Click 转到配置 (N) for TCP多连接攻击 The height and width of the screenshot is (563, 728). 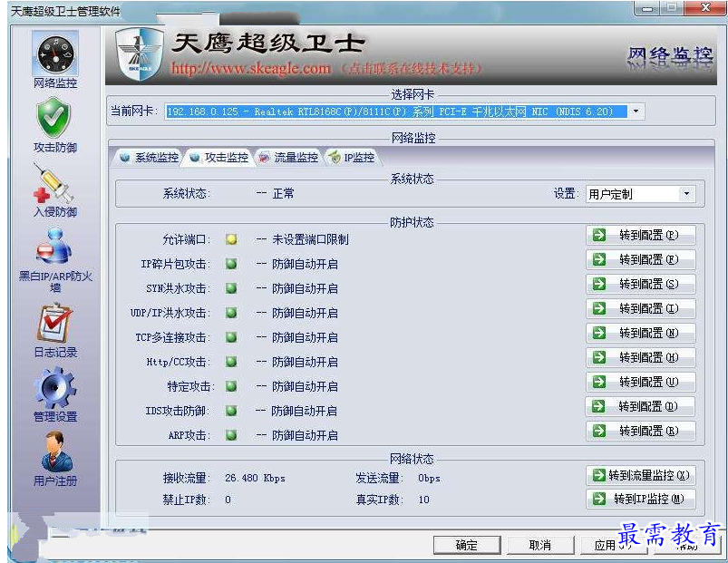(x=641, y=334)
